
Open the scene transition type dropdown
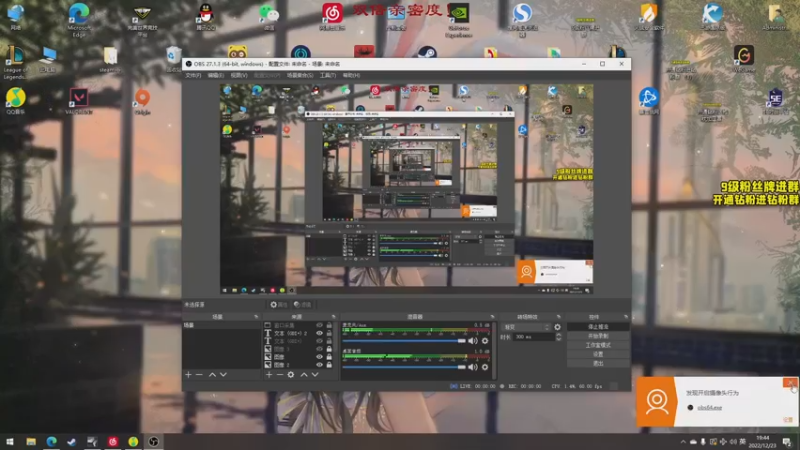527,327
